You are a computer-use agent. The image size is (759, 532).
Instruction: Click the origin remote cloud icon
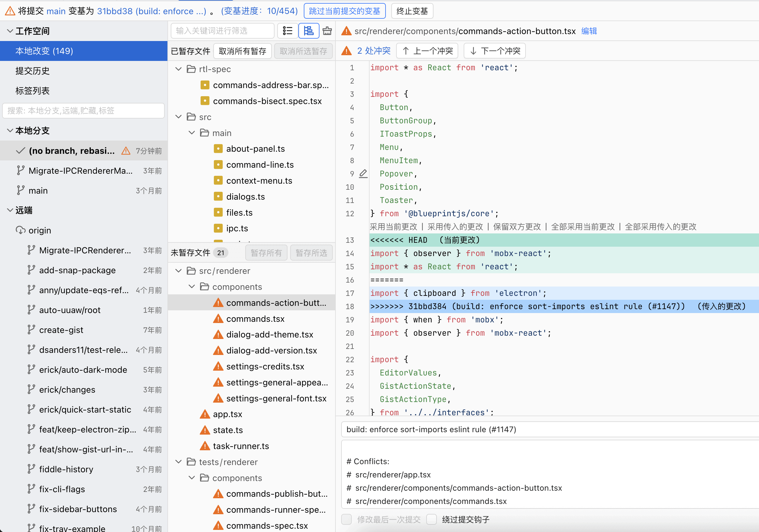pyautogui.click(x=21, y=230)
